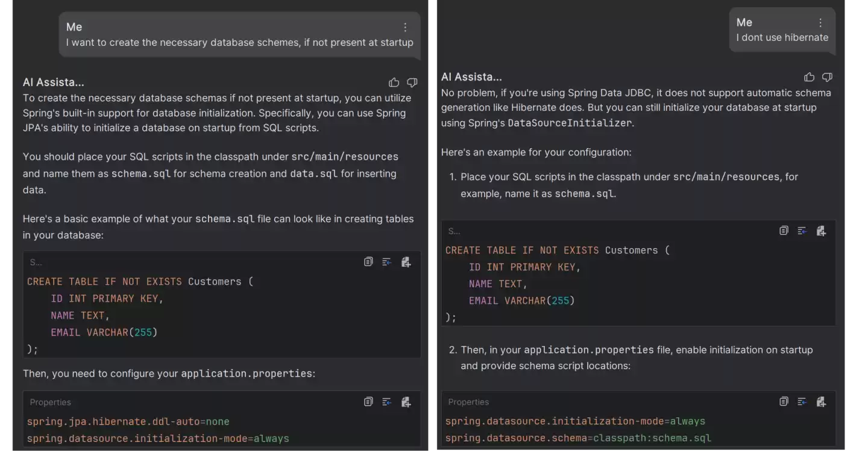
Task: Like the response about Spring JPA initialization
Action: [x=394, y=82]
